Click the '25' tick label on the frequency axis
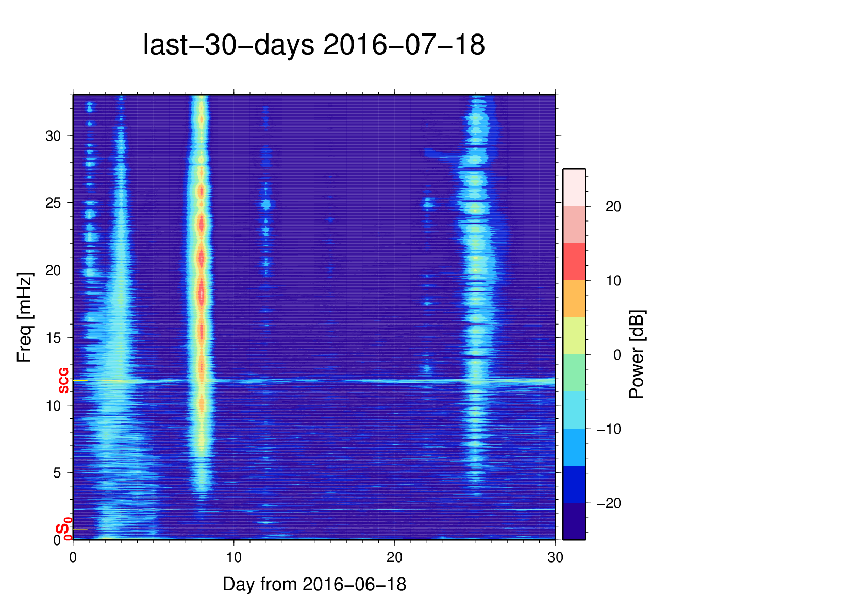This screenshot has height=613, width=868. (53, 203)
